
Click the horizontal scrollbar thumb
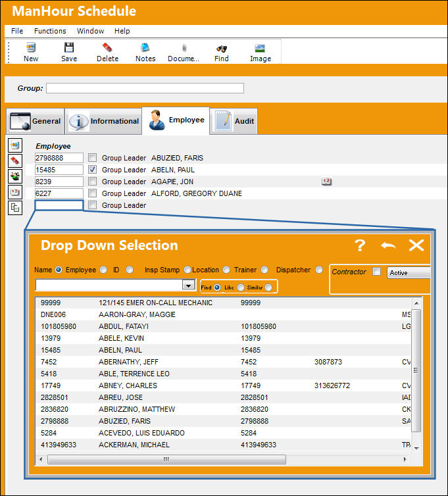click(x=166, y=459)
